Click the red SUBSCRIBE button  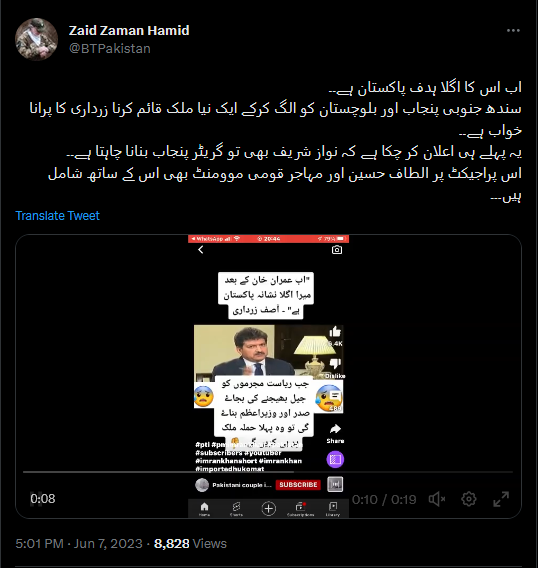(298, 485)
